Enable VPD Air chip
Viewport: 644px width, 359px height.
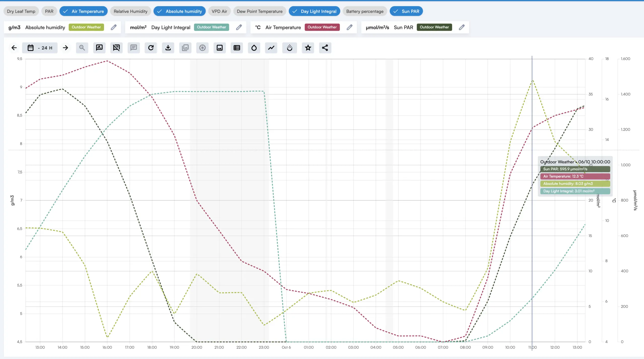pyautogui.click(x=219, y=11)
